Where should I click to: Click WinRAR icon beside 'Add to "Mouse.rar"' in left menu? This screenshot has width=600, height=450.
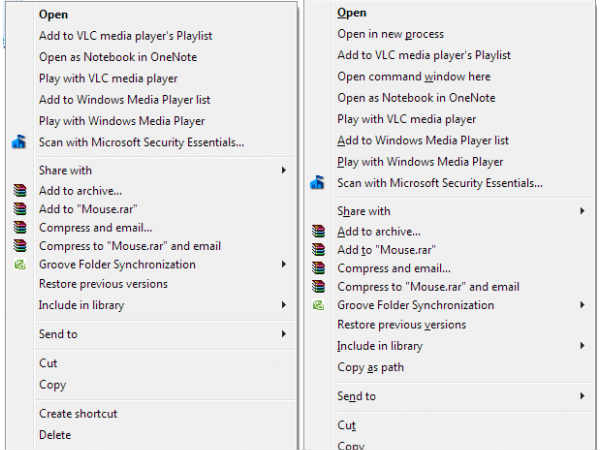tap(19, 208)
